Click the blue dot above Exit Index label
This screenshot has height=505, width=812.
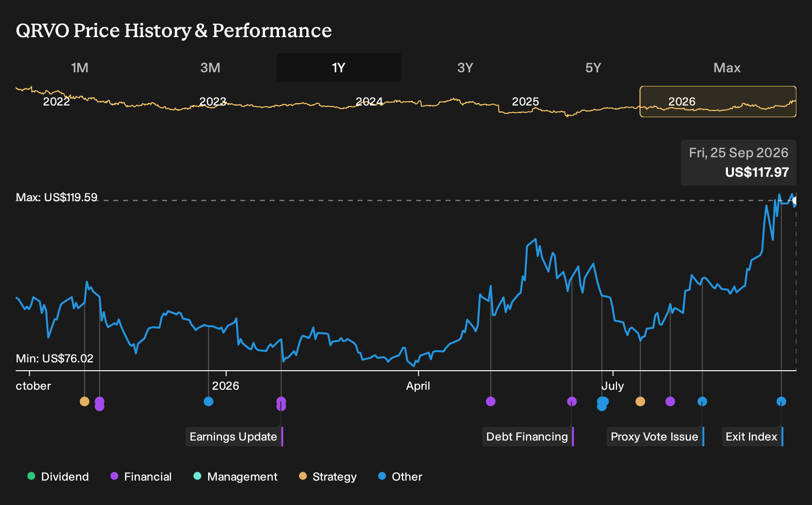point(781,401)
